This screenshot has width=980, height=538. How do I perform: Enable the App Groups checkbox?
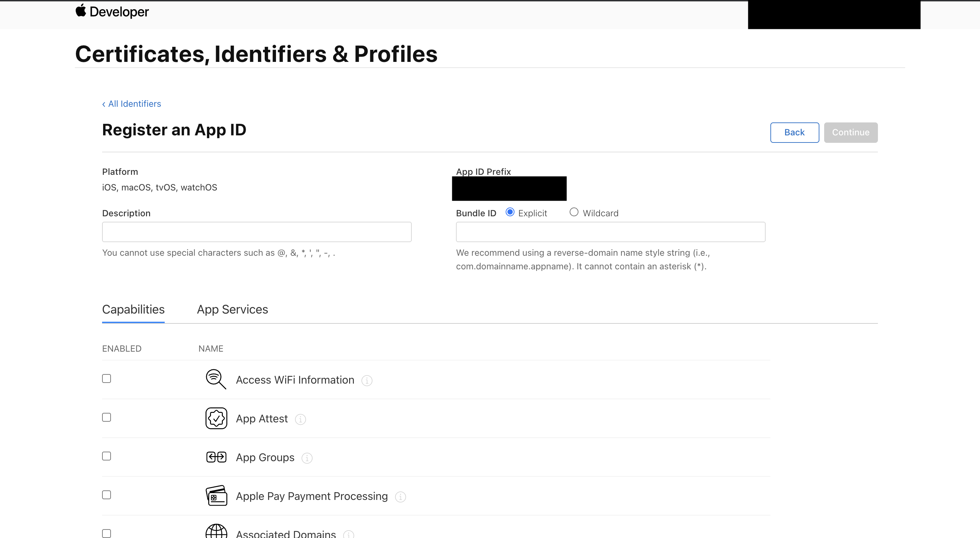[107, 456]
